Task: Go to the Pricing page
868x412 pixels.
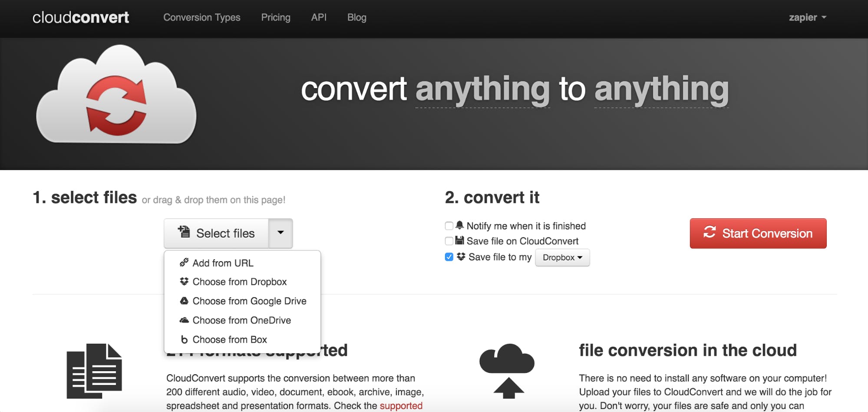Action: tap(275, 17)
